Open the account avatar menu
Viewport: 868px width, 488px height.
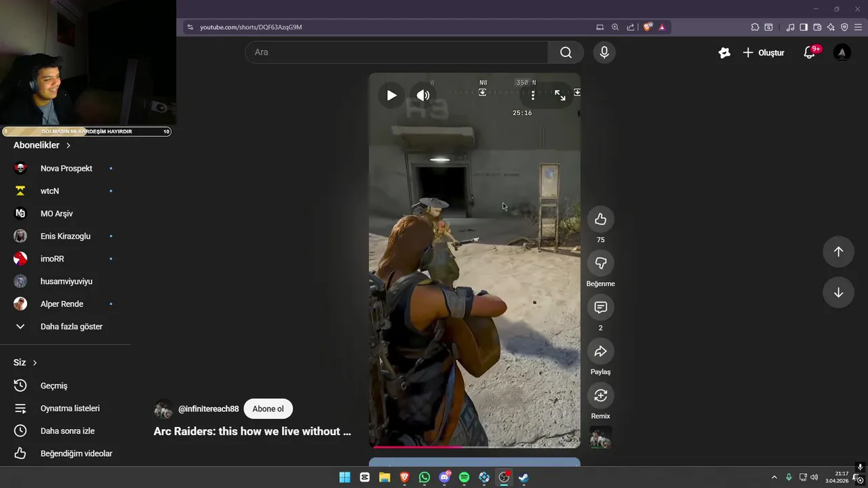click(x=842, y=52)
